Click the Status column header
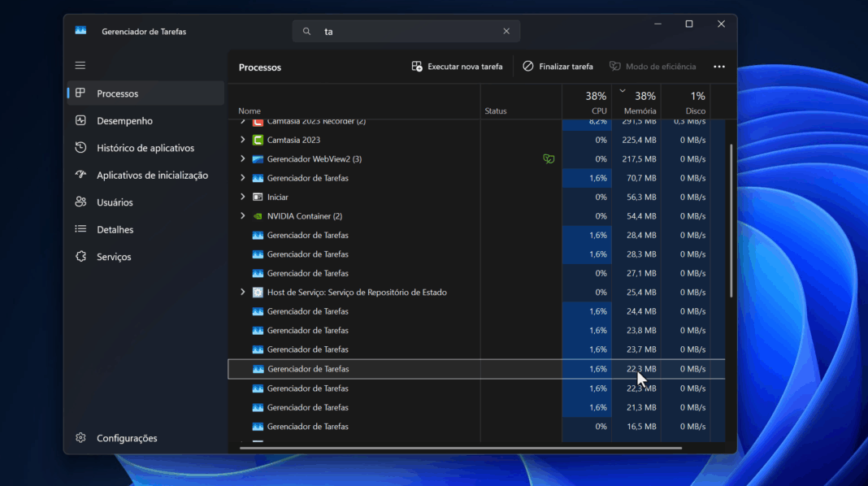This screenshot has width=868, height=486. click(x=522, y=102)
